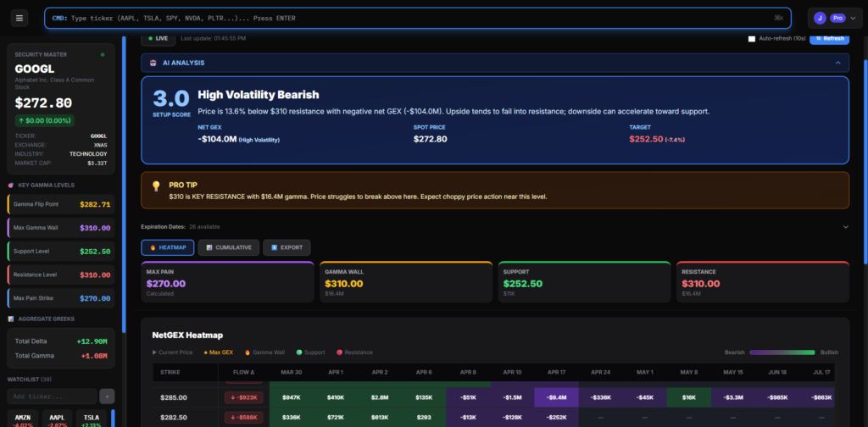Viewport: 868px width, 427px height.
Task: Click the FLOW Δ column header
Action: coord(244,372)
